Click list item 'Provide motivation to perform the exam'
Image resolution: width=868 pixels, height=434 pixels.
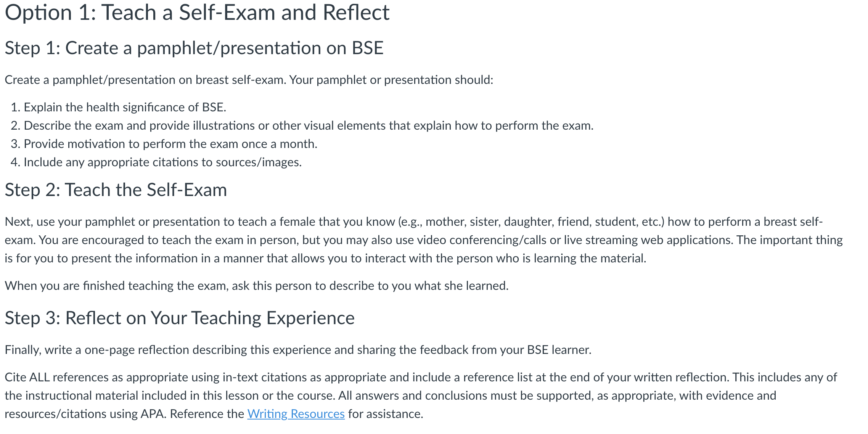170,144
